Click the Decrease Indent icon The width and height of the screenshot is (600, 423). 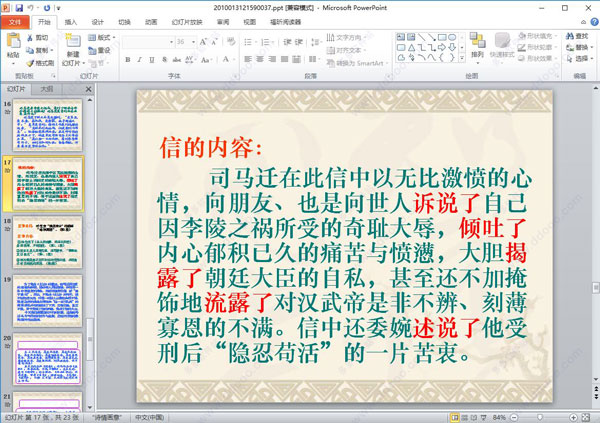[287, 42]
